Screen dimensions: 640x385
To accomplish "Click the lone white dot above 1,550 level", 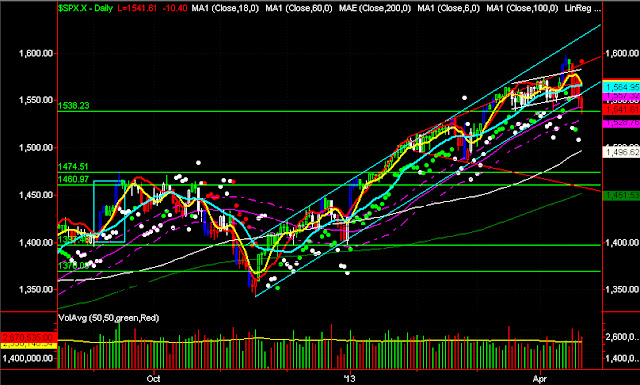I will pyautogui.click(x=464, y=98).
